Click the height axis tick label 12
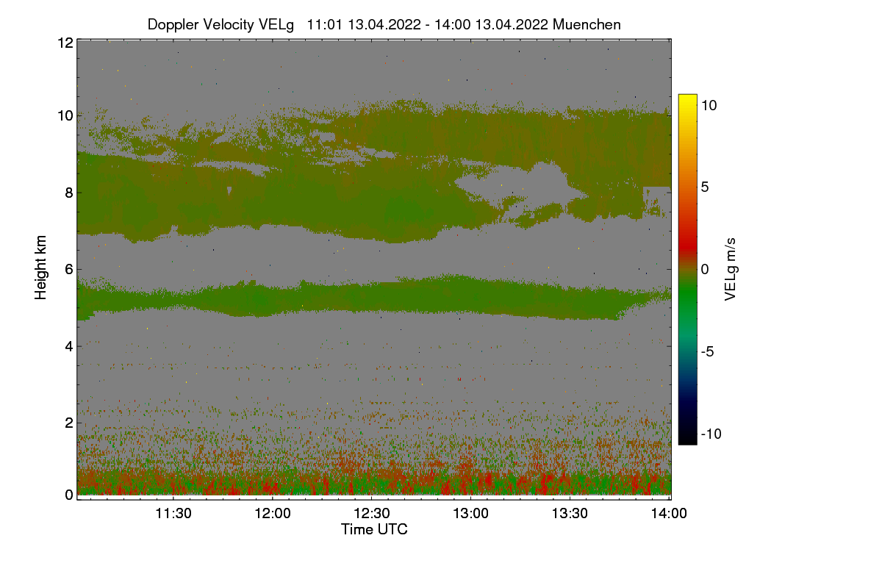The height and width of the screenshot is (588, 882). click(65, 43)
